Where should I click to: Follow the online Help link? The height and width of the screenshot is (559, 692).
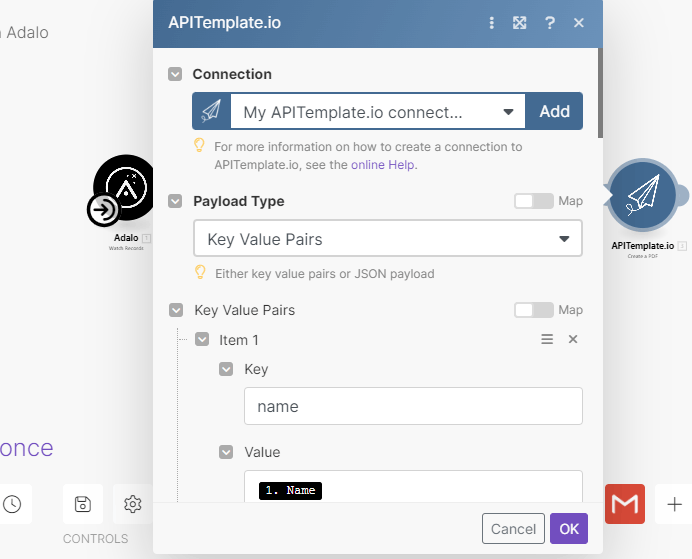pyautogui.click(x=383, y=165)
